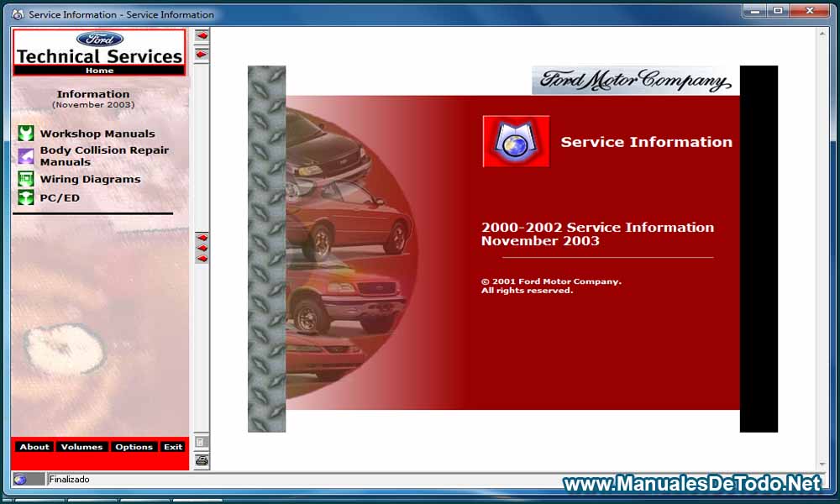Click the Service Information globe book icon
840x504 pixels.
point(516,141)
